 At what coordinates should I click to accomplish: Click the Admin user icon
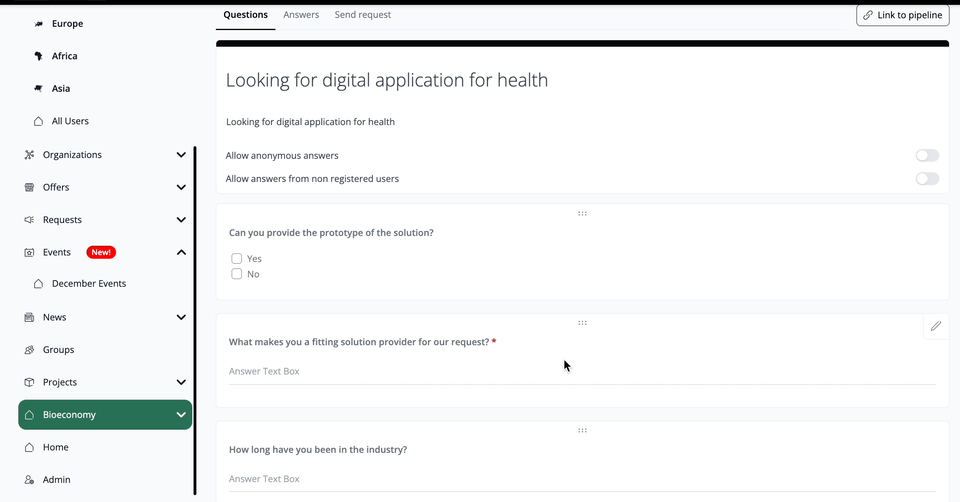(29, 480)
